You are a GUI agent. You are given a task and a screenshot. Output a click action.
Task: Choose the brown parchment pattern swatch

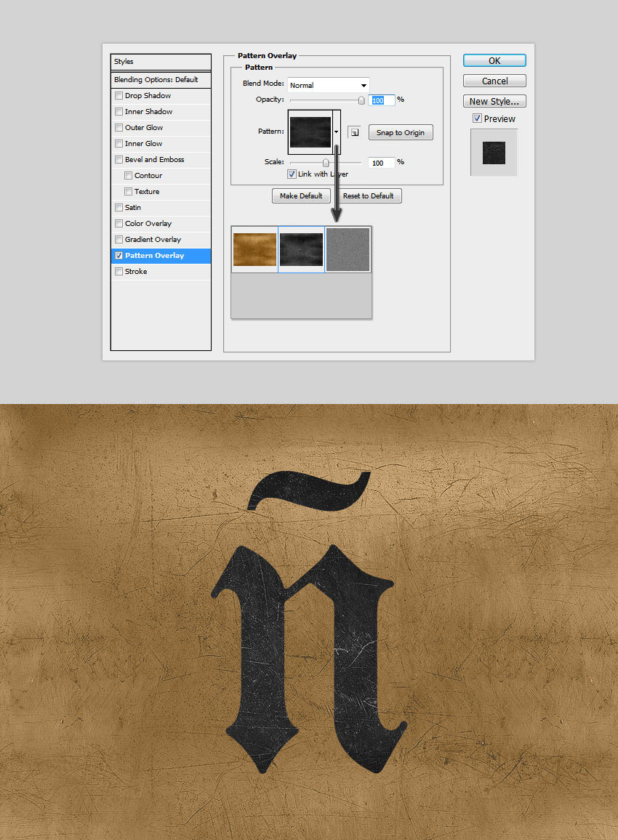coord(254,250)
